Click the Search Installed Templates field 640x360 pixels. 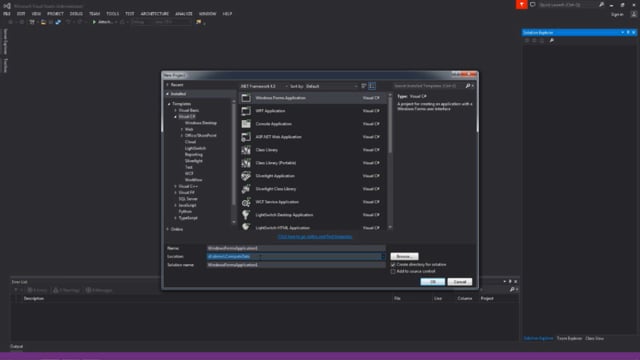[x=429, y=86]
